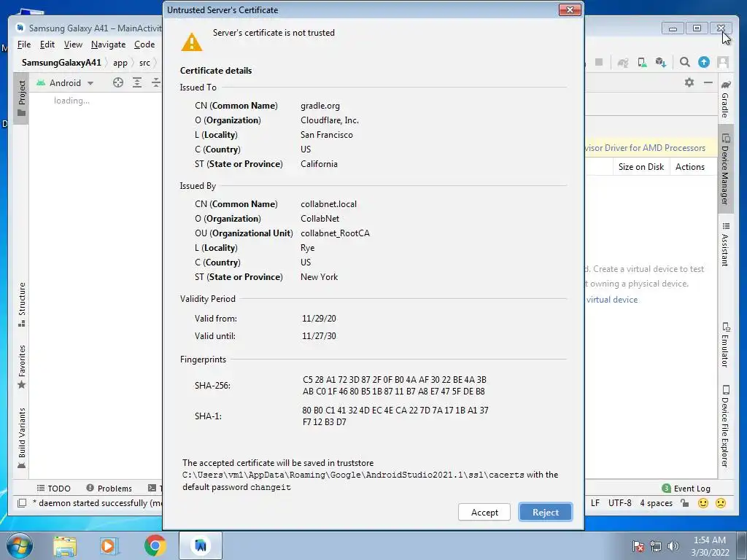Click the happy smiley feedback icon
This screenshot has width=747, height=560.
click(703, 503)
